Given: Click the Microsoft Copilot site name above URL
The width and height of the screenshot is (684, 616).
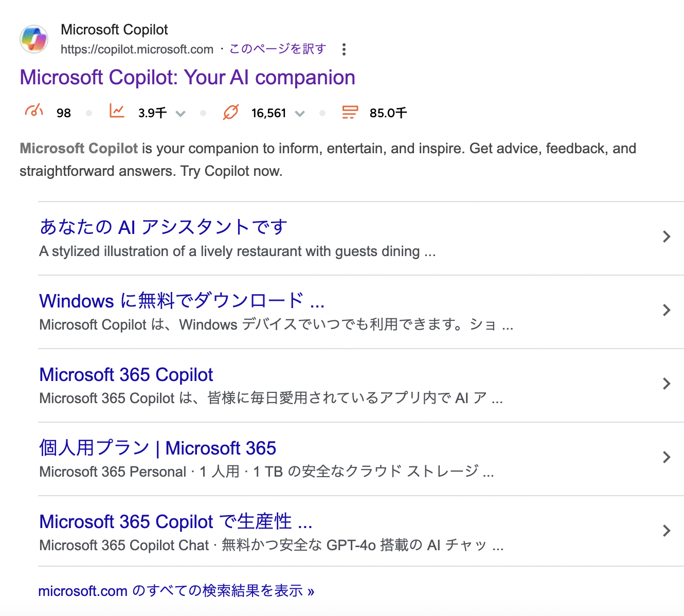Looking at the screenshot, I should [114, 30].
